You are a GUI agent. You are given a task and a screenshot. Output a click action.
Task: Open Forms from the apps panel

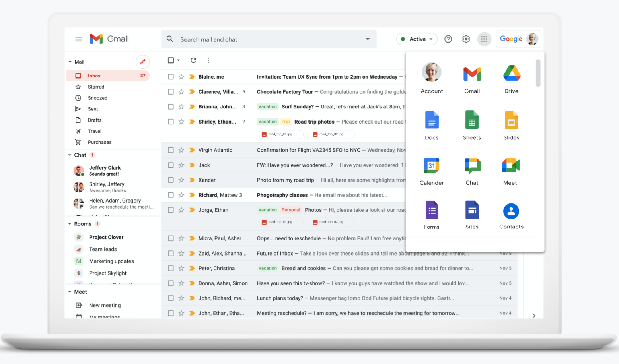click(432, 215)
